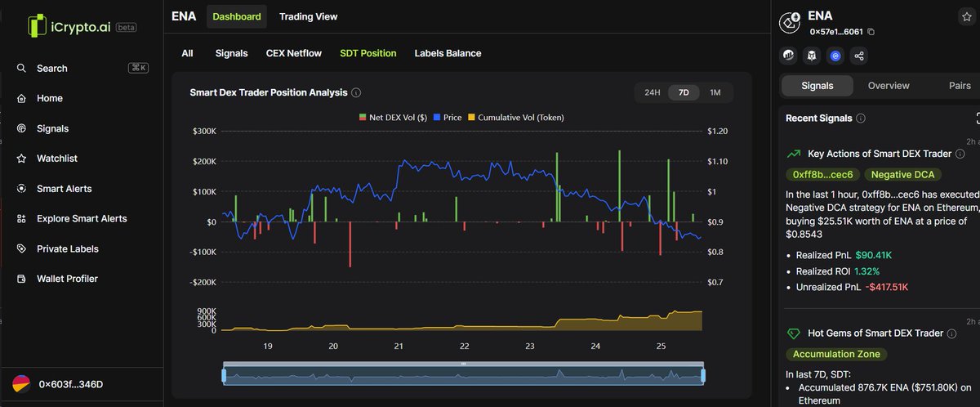Switch to the Trading View tab
The height and width of the screenshot is (407, 980).
click(308, 16)
